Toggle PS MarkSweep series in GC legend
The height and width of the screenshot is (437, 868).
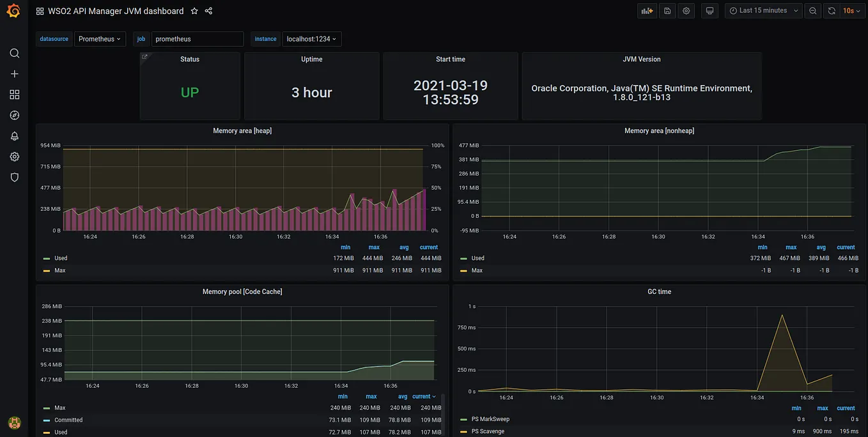[x=490, y=419]
